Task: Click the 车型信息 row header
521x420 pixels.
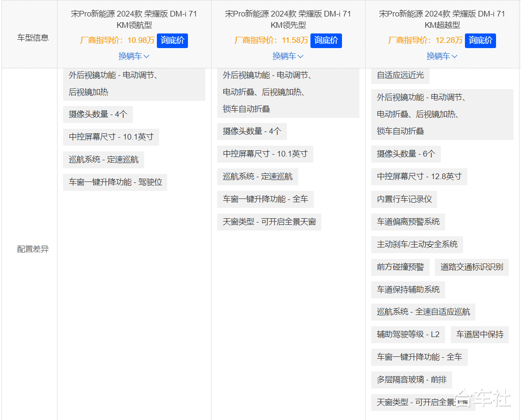Action: pos(33,38)
